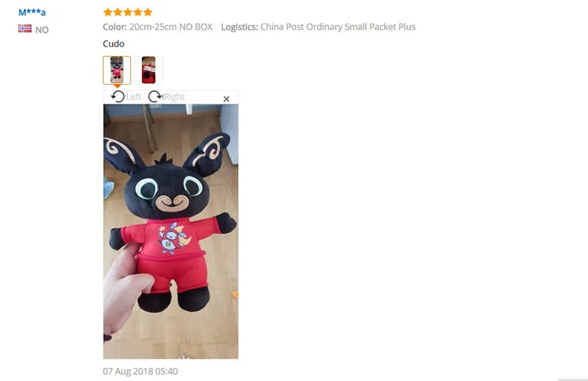Click the 'Right' rotate label
588x381 pixels.
point(174,97)
